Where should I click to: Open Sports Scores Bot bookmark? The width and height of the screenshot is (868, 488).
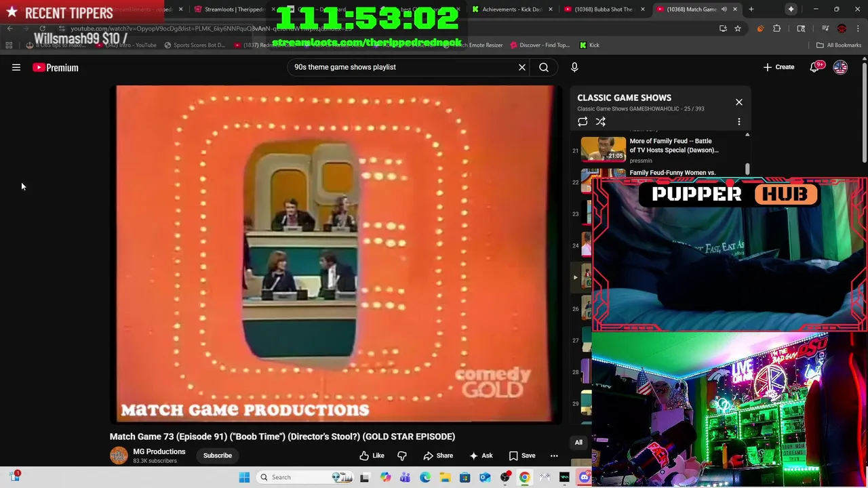[195, 45]
